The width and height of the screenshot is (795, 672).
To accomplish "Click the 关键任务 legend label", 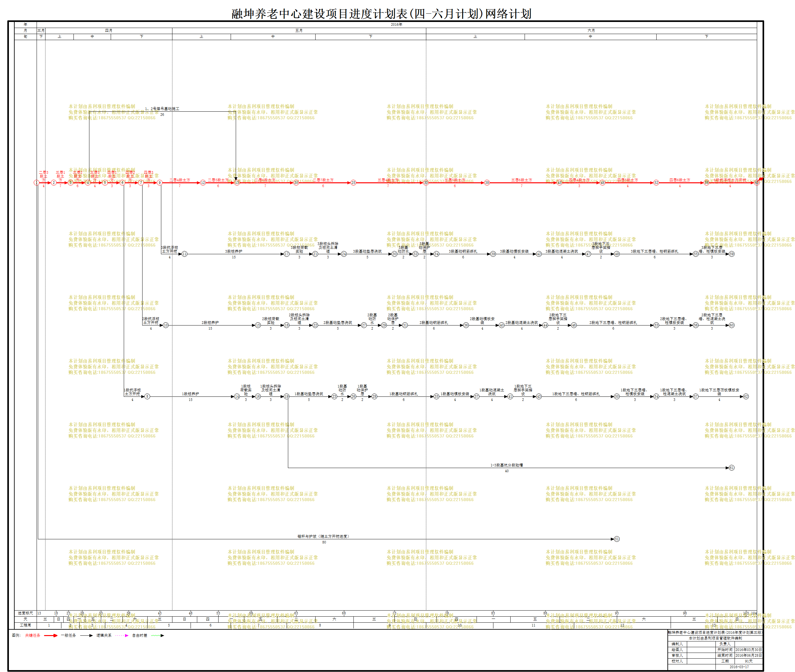I will point(32,635).
